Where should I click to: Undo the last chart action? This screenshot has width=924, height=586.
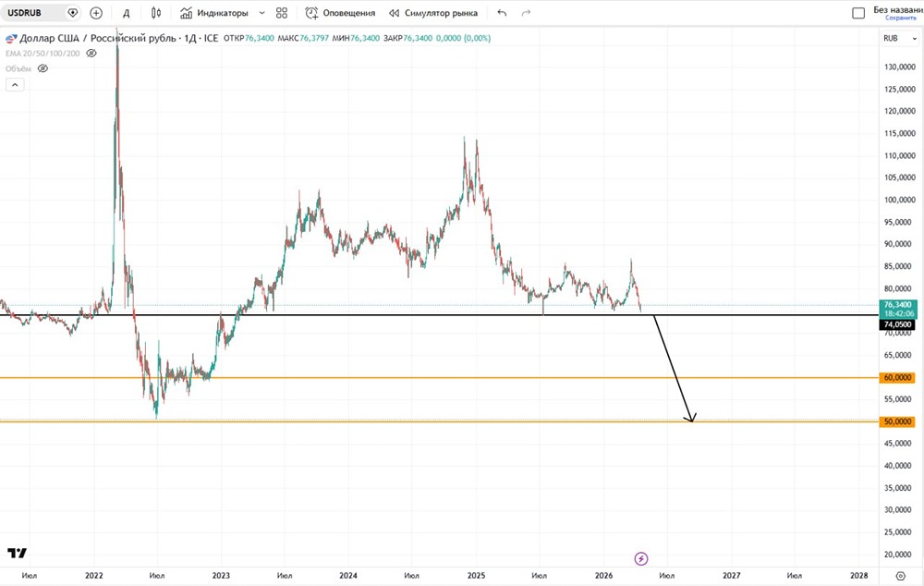point(502,13)
